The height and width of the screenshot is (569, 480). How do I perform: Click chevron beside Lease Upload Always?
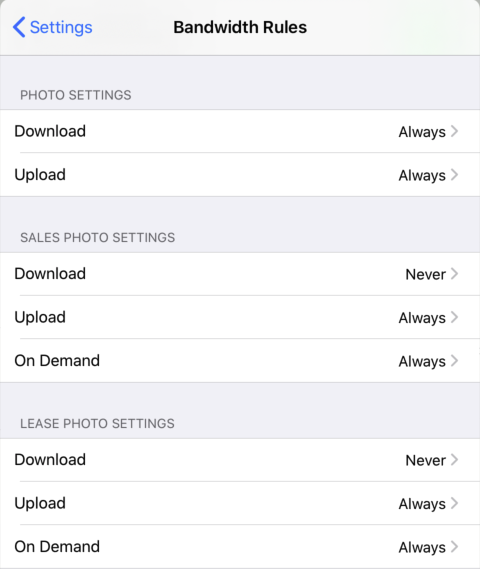(454, 503)
